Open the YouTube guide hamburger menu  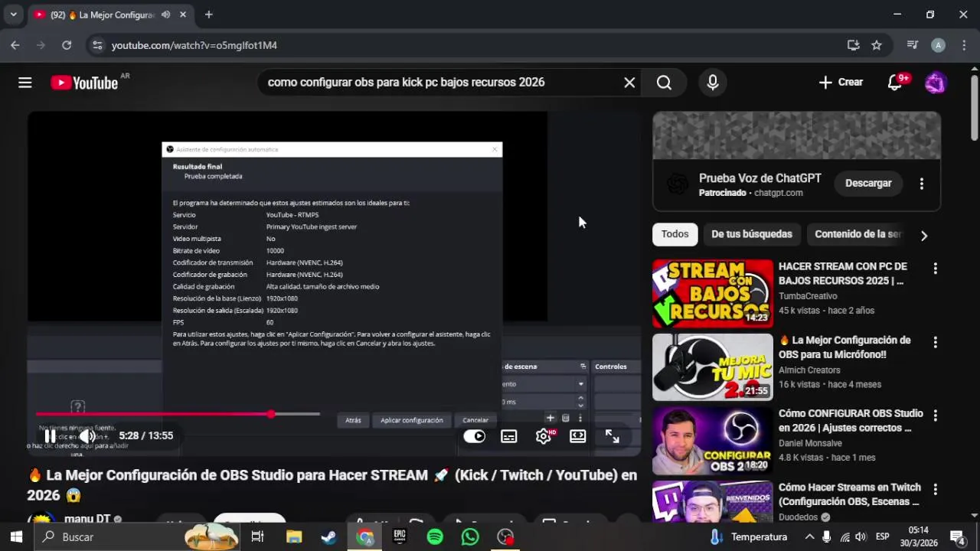pos(25,83)
